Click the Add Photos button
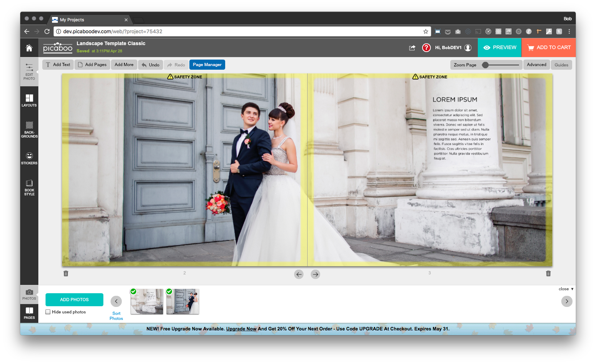The height and width of the screenshot is (364, 596). click(74, 300)
